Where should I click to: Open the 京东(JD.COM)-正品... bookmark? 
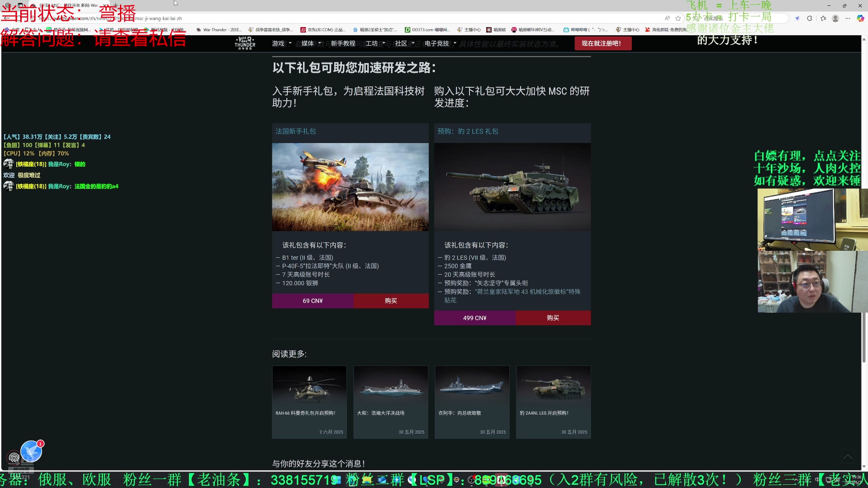[323, 30]
